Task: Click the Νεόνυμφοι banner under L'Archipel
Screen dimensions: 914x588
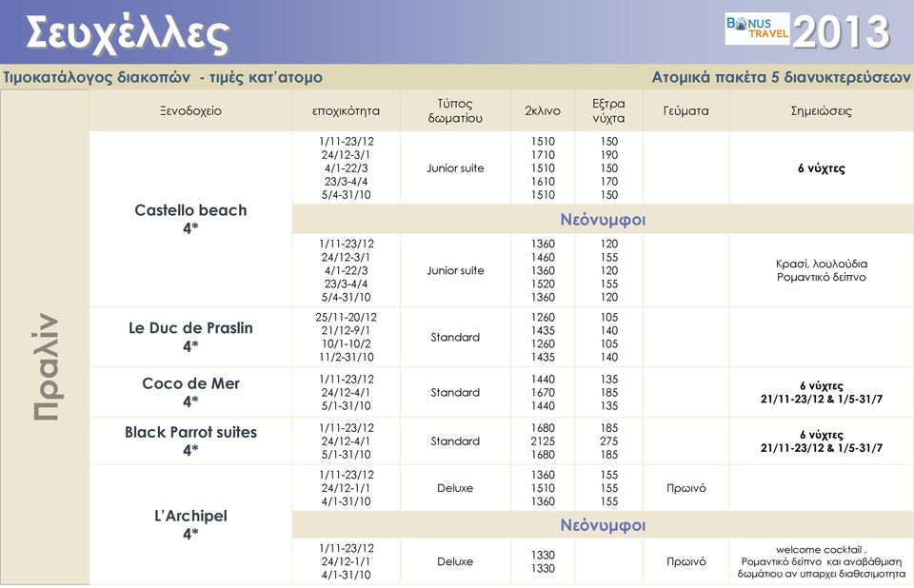Action: [603, 525]
